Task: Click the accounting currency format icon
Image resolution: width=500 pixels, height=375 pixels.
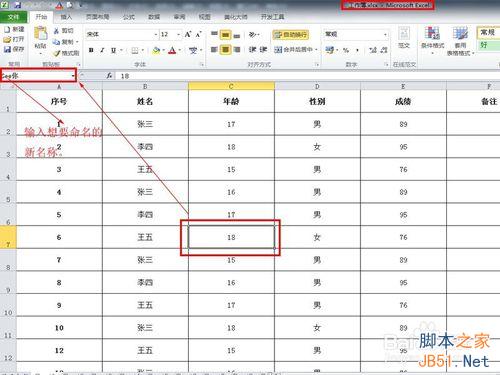Action: click(x=330, y=50)
